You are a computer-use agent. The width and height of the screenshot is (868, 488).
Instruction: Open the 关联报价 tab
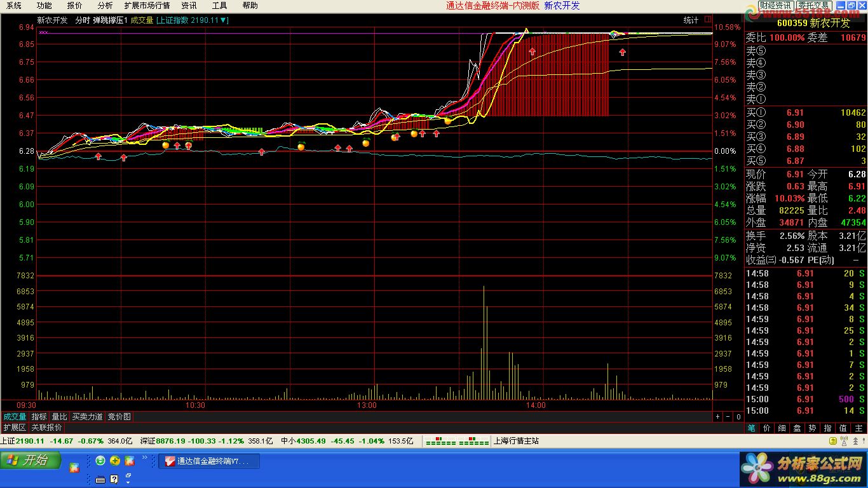pos(46,428)
